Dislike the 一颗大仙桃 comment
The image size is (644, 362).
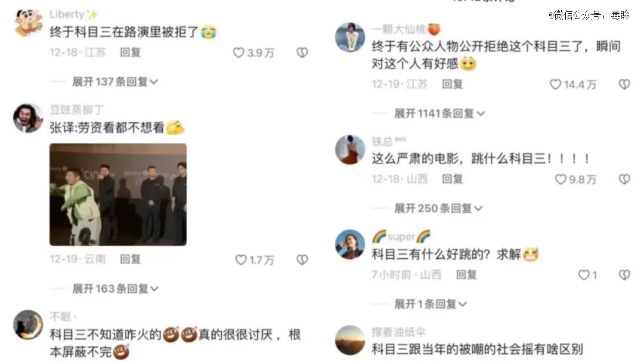624,84
